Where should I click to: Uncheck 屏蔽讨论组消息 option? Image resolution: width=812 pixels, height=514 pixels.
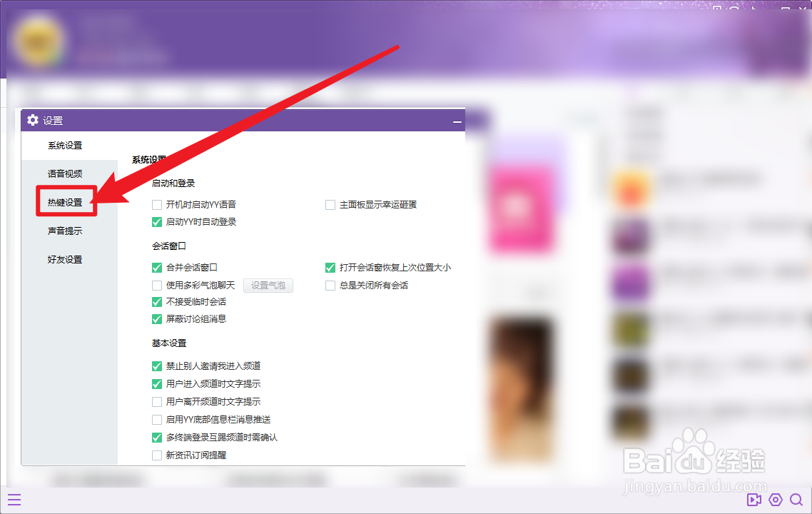click(156, 318)
